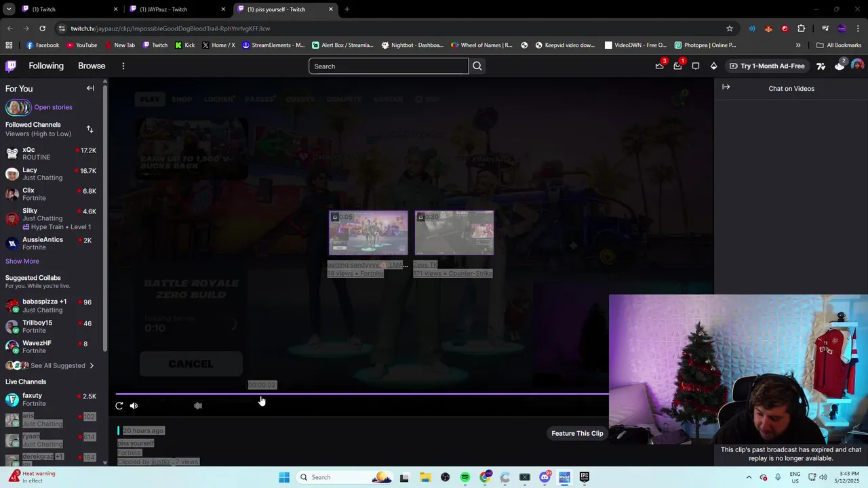Open the Browse tab
868x488 pixels.
point(92,66)
